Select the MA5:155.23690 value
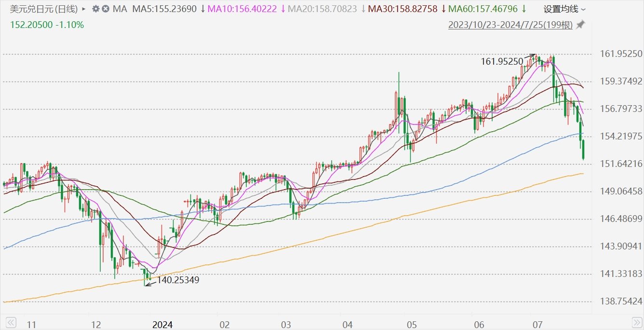644x330 pixels. click(x=164, y=9)
